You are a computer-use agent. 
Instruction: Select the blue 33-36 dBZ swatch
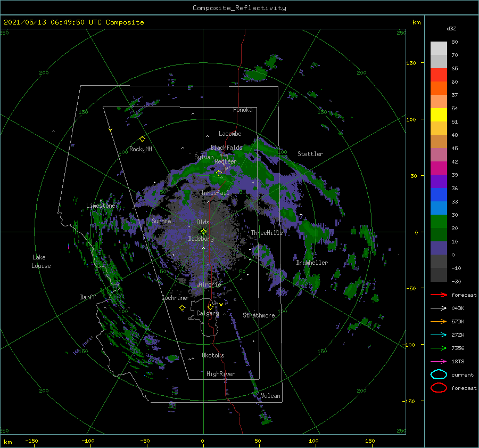[439, 195]
